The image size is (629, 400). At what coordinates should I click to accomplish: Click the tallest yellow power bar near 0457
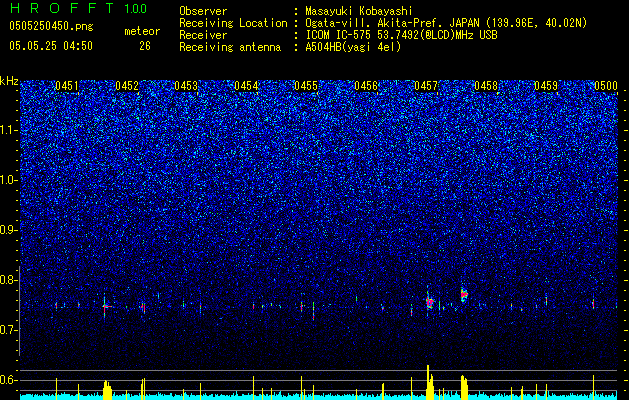[428, 382]
